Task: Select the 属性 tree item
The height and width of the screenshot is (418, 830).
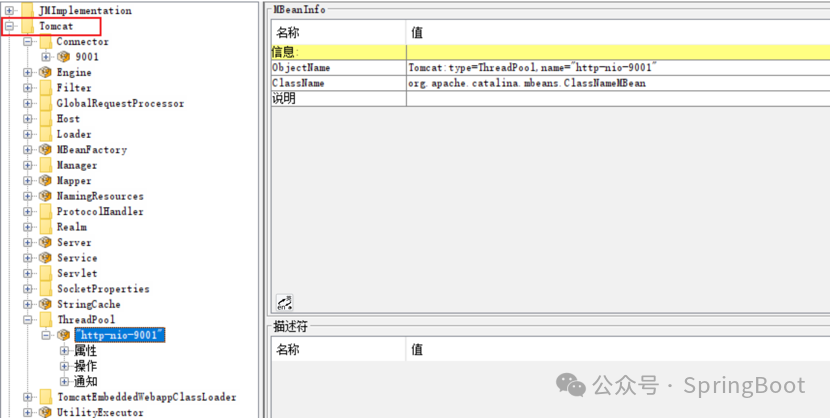Action: (85, 350)
